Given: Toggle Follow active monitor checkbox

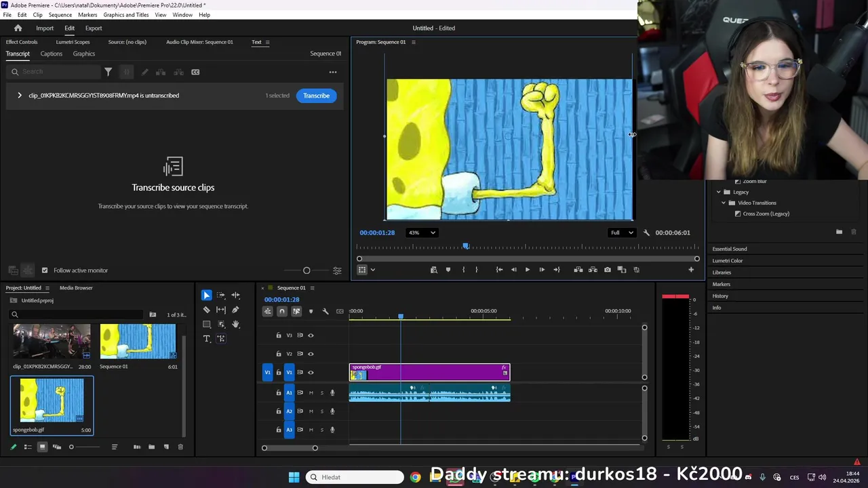Looking at the screenshot, I should click(x=45, y=270).
